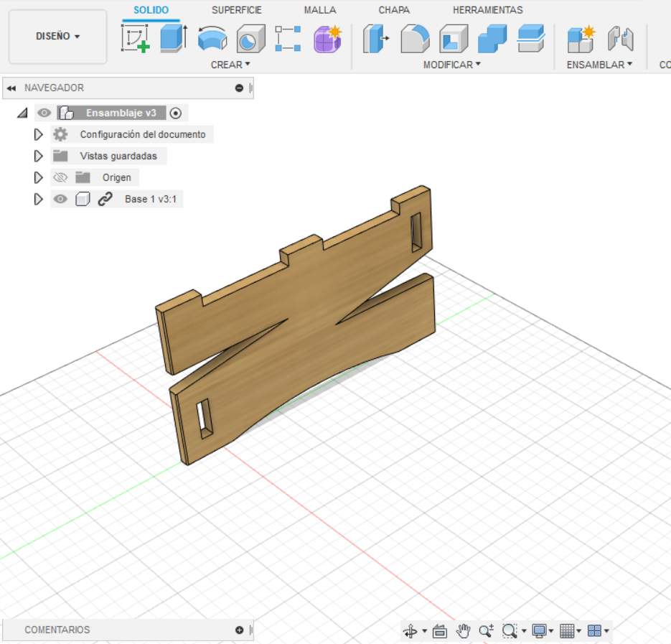Click the gear icon of Configuración del documento

click(60, 134)
